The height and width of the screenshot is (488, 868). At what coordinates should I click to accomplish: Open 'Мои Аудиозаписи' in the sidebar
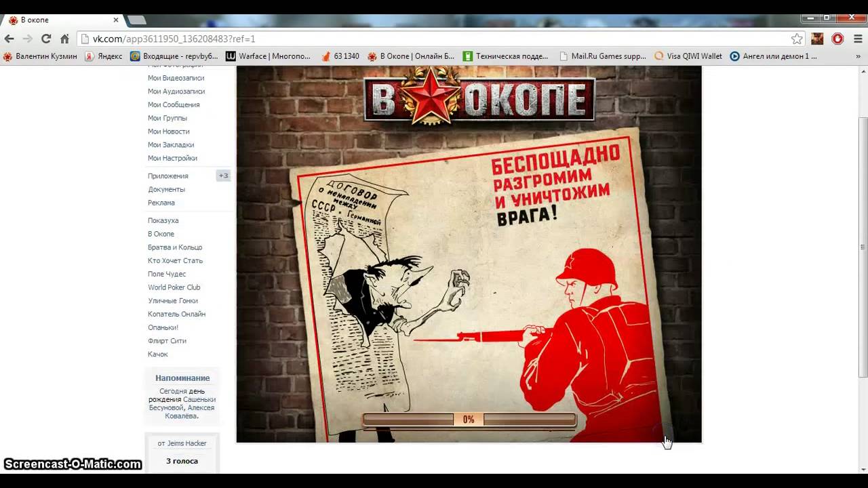click(x=176, y=91)
